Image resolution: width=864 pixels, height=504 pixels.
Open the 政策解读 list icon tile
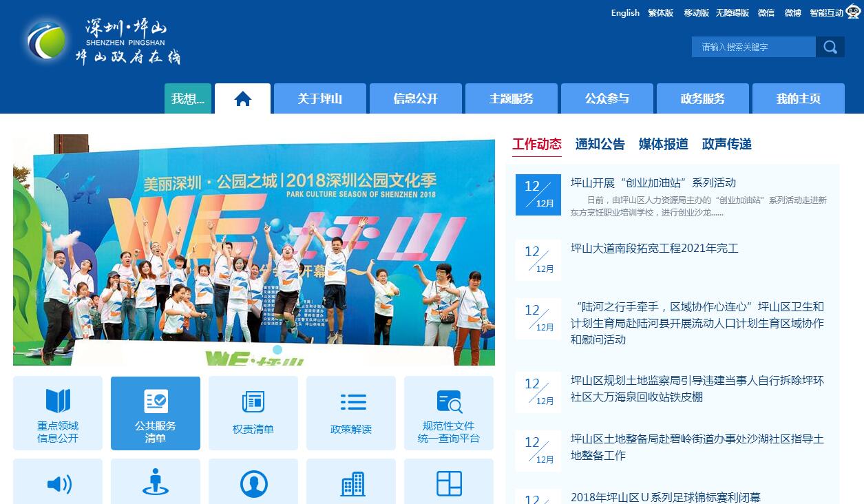[351, 413]
